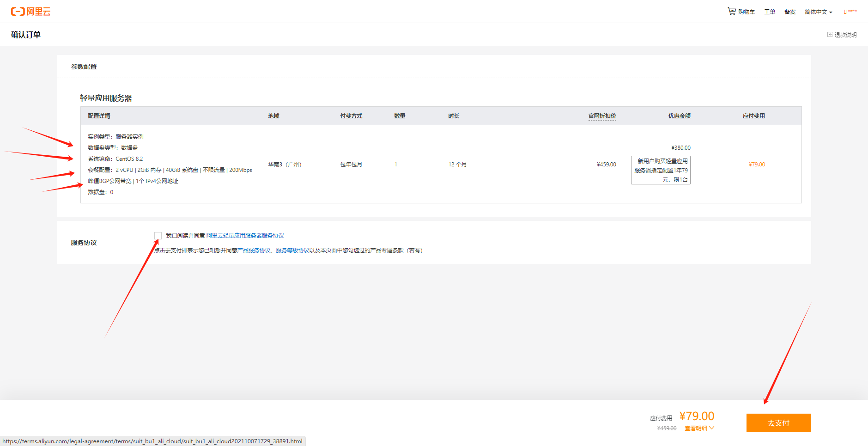Click the 新用户购买 promotion description box
Viewport: 868px width, 446px height.
tap(661, 170)
